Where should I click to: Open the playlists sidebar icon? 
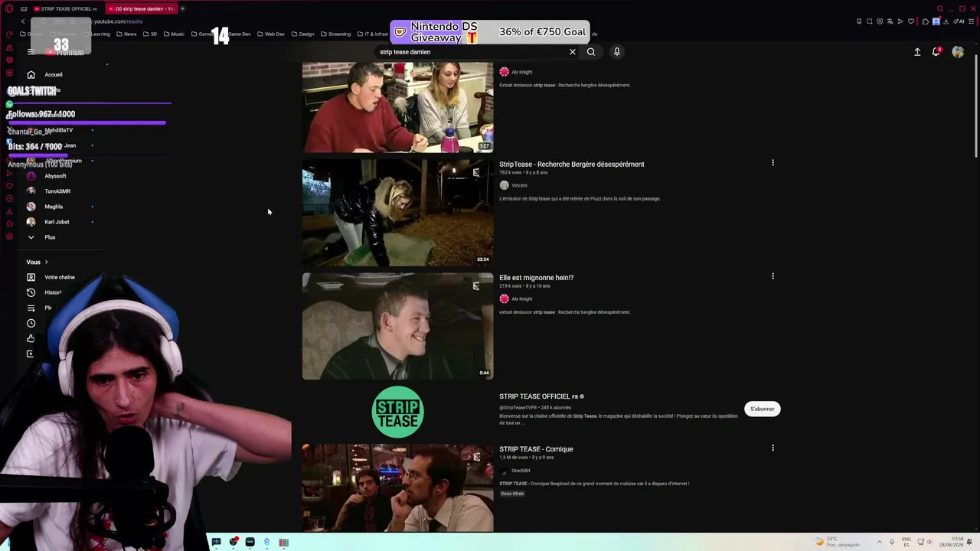click(x=31, y=308)
